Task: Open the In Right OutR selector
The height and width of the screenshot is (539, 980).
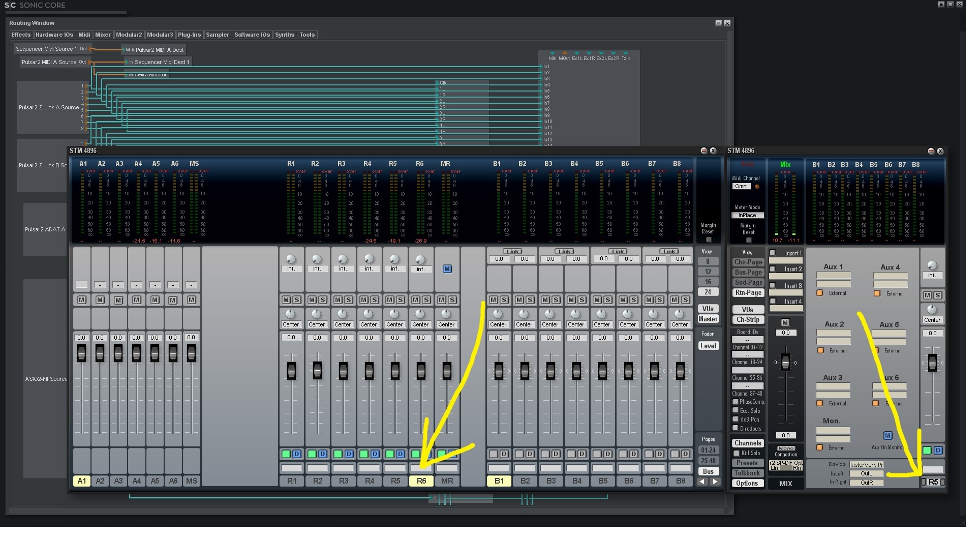Action: (867, 483)
